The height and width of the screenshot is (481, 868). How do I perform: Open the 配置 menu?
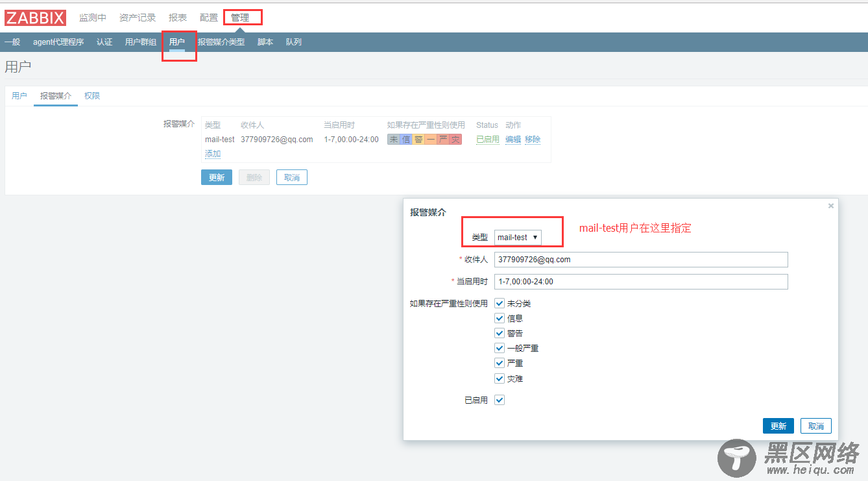[x=209, y=18]
